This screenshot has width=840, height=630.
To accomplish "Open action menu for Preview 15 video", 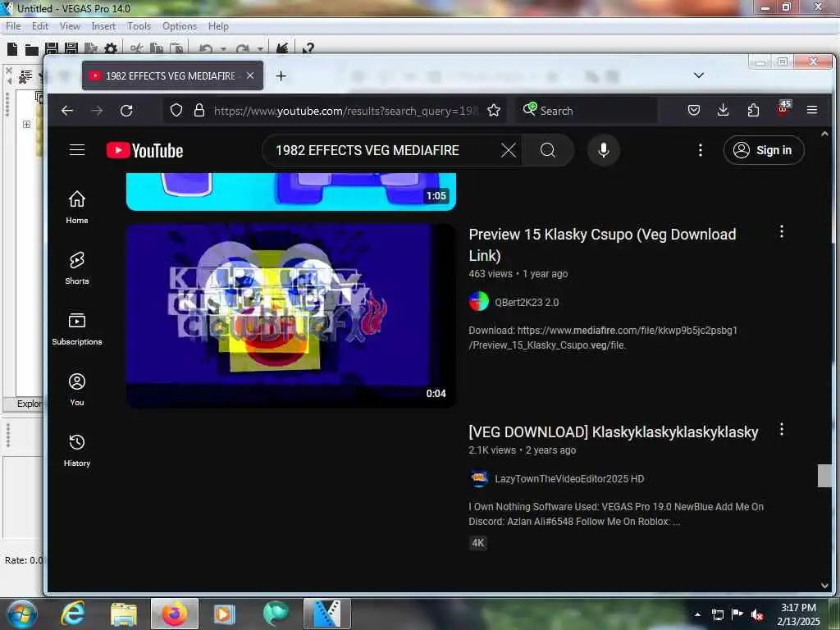I will click(x=782, y=231).
